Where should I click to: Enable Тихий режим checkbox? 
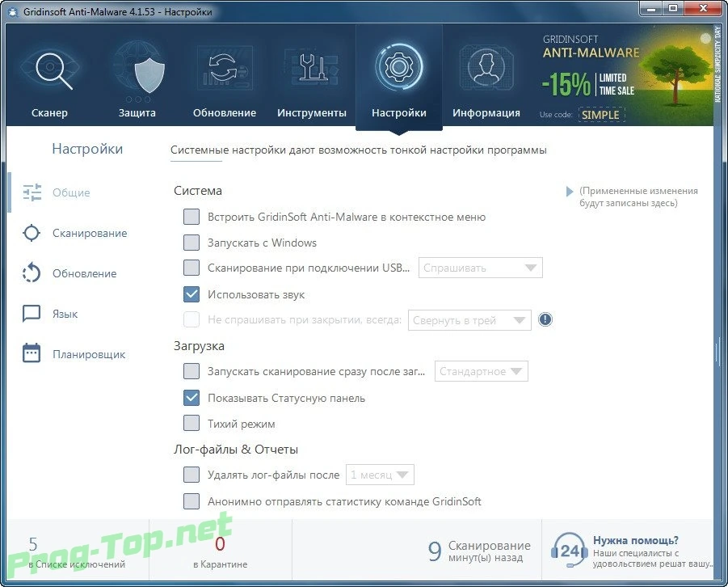point(191,423)
